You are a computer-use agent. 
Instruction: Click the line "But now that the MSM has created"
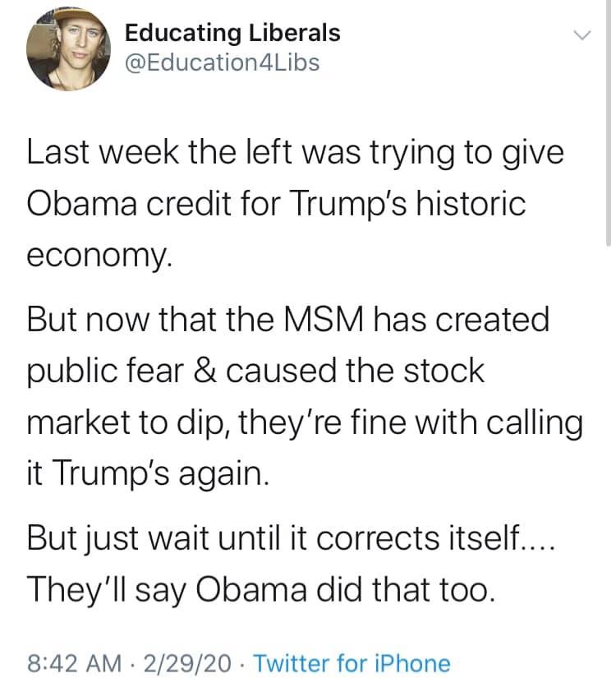[287, 320]
